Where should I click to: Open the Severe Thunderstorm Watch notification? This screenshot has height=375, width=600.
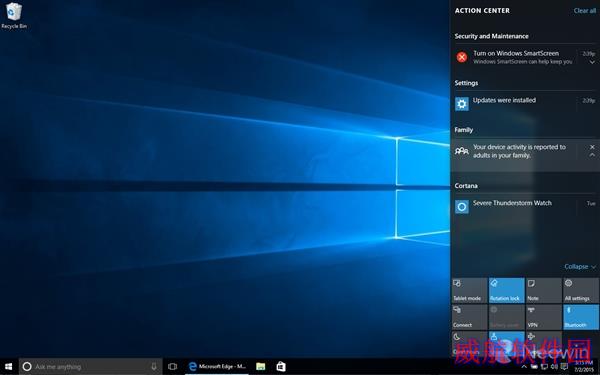(x=525, y=207)
